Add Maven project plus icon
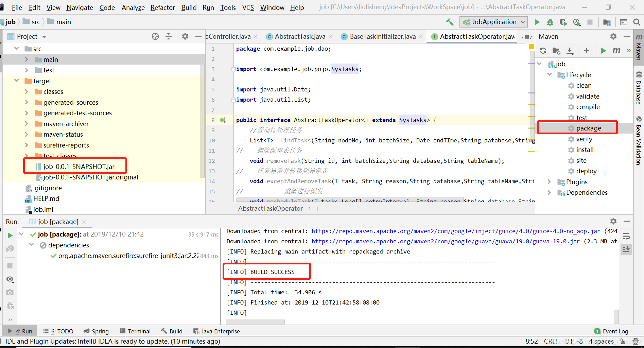This screenshot has width=644, height=348. coord(587,51)
